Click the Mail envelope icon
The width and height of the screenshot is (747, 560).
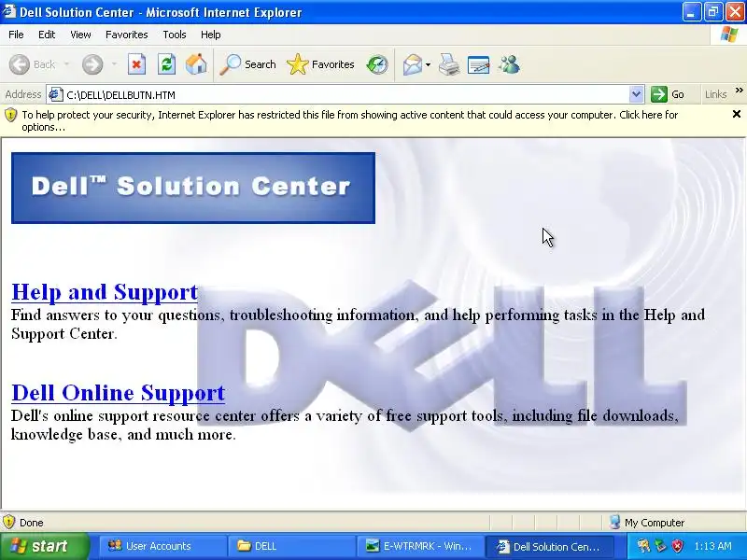(x=412, y=64)
